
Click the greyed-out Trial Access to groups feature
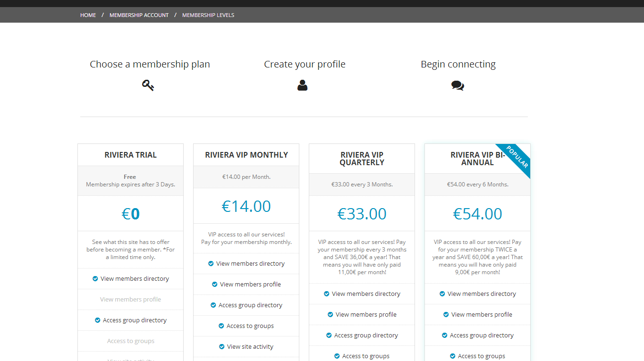(130, 341)
